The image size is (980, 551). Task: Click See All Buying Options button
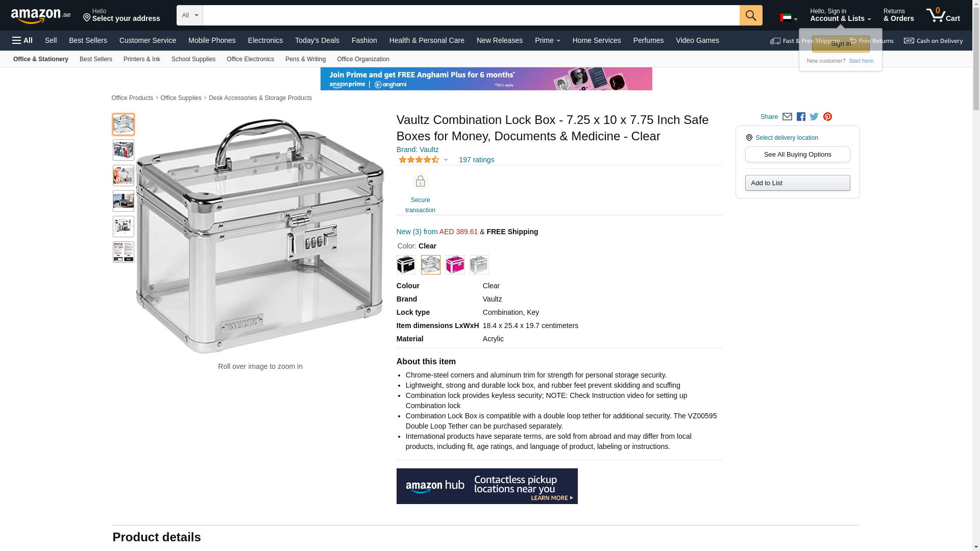click(x=797, y=155)
